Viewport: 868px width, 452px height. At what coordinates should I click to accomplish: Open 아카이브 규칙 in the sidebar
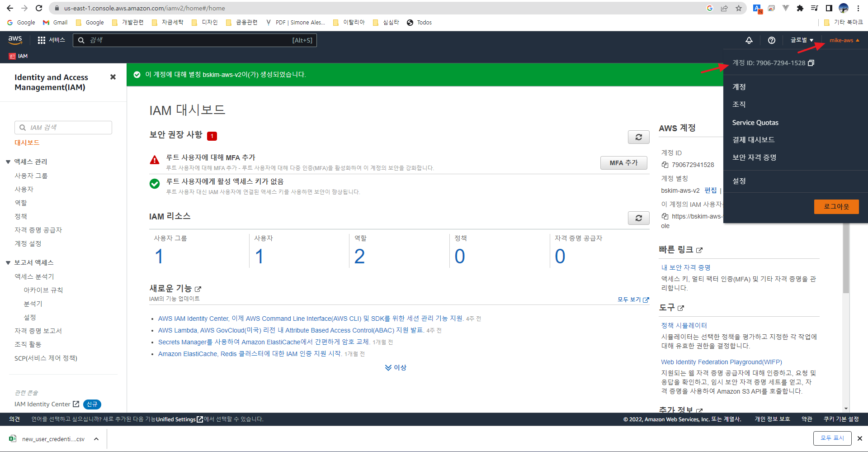click(x=43, y=290)
